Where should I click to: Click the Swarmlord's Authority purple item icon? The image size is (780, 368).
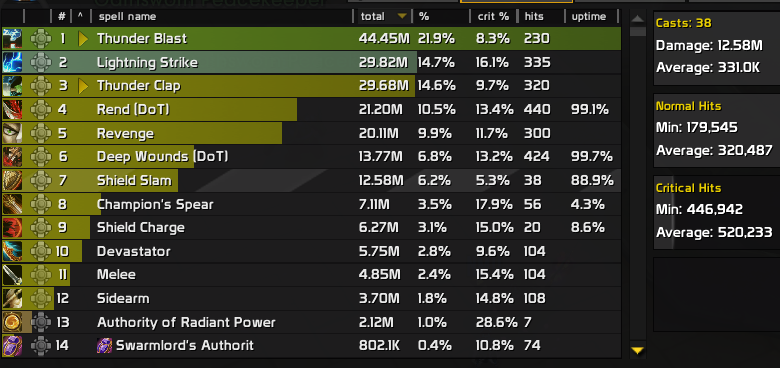(104, 345)
